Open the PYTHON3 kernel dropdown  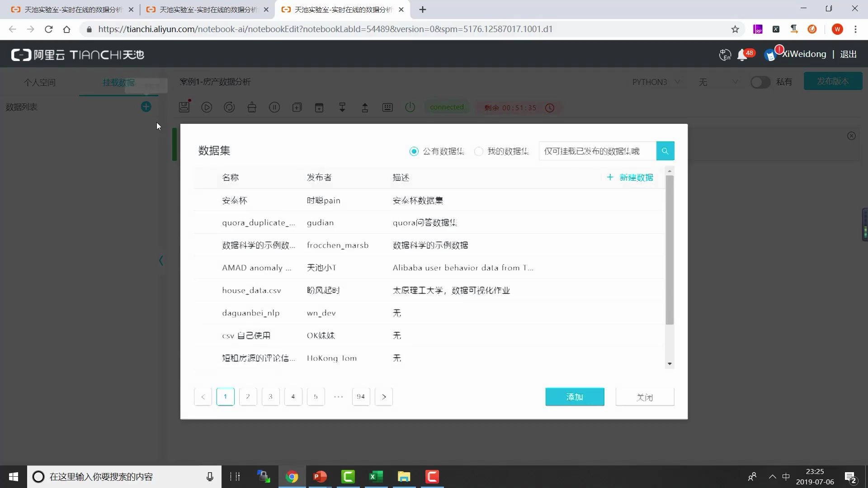(656, 82)
